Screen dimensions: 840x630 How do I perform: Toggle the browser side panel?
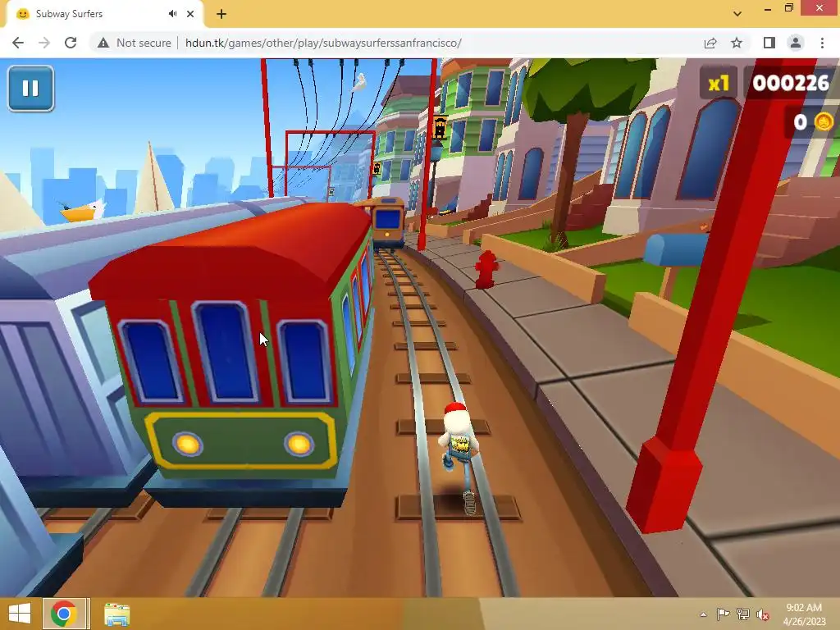pos(769,43)
